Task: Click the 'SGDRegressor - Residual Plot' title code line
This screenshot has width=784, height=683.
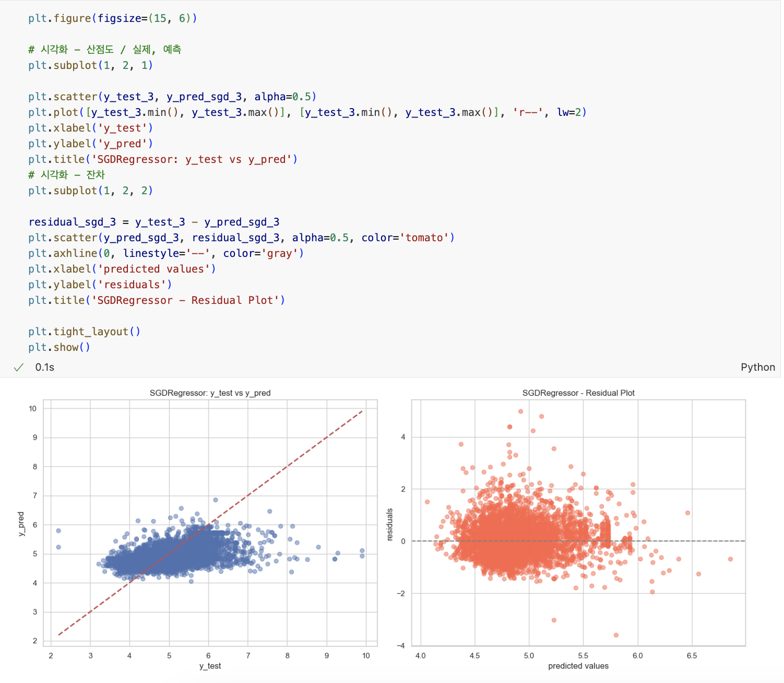Action: point(157,300)
